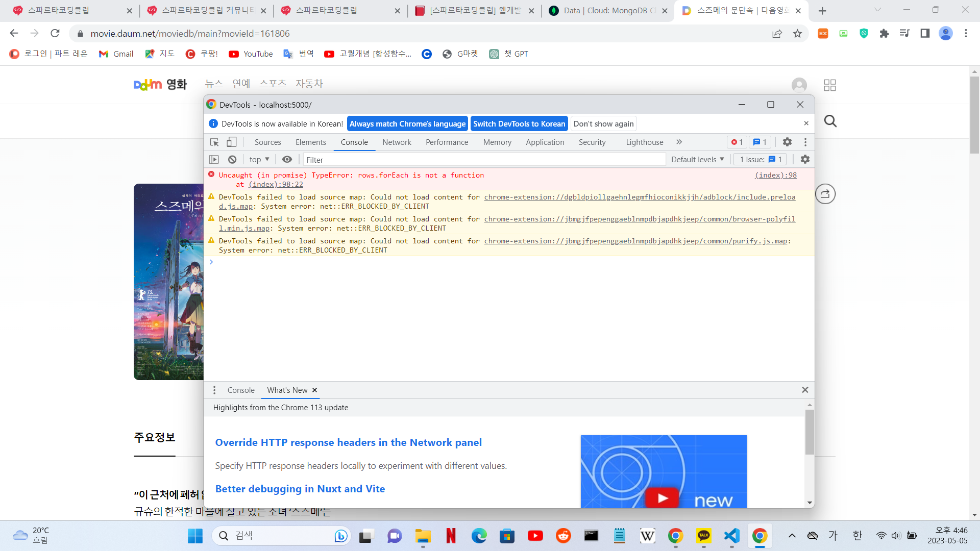Screen dimensions: 980x551
Task: Click the Daum movie search magnifier icon
Action: click(830, 121)
